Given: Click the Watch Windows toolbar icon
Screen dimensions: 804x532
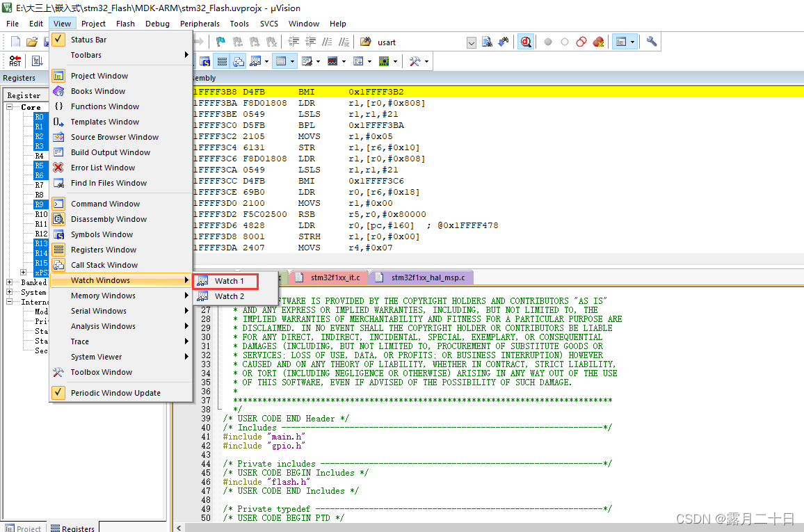Looking at the screenshot, I should click(255, 61).
